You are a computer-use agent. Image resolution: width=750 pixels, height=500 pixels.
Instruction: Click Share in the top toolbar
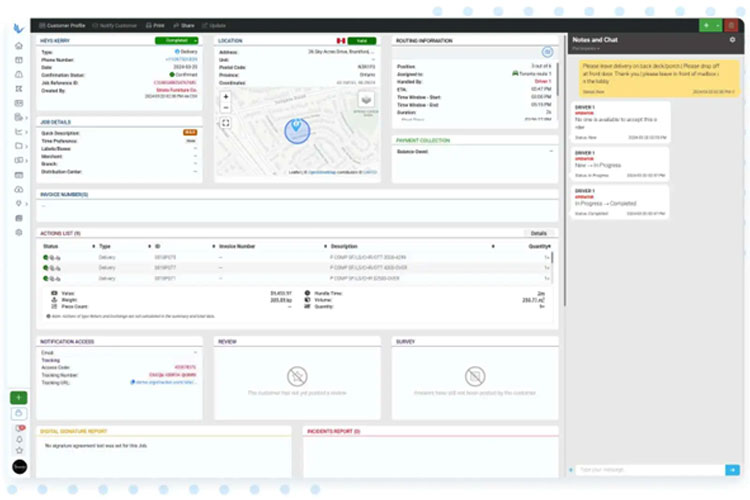coord(184,25)
